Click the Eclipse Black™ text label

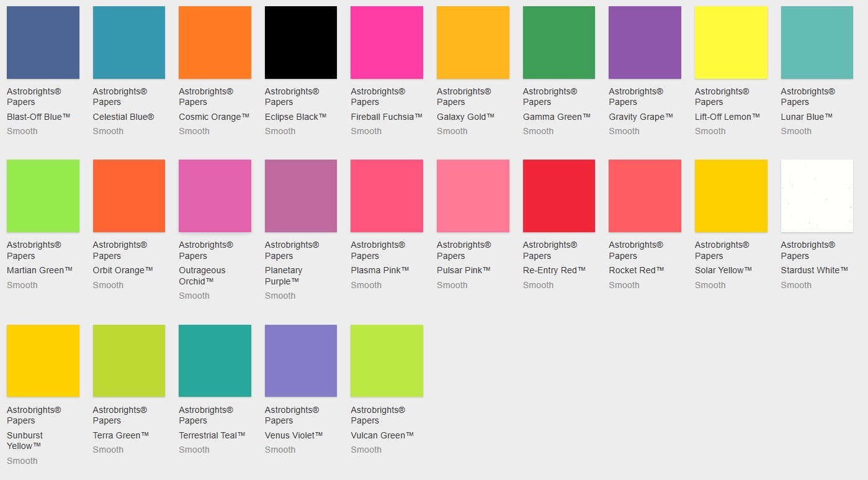click(x=296, y=117)
